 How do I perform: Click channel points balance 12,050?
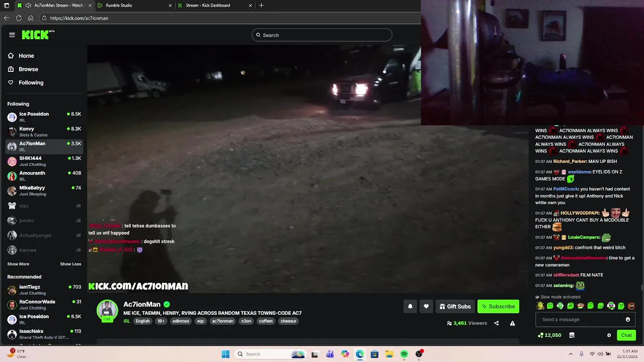(549, 335)
